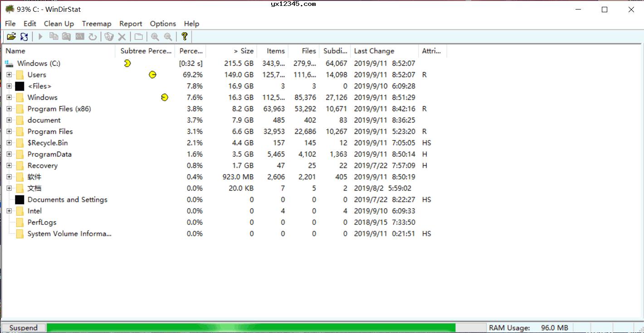
Task: Click the Attributes column header
Action: [433, 51]
